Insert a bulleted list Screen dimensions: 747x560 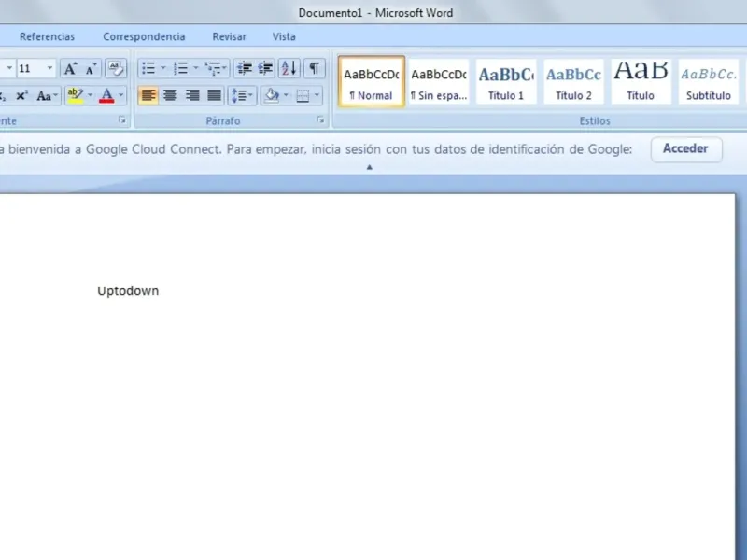click(148, 68)
